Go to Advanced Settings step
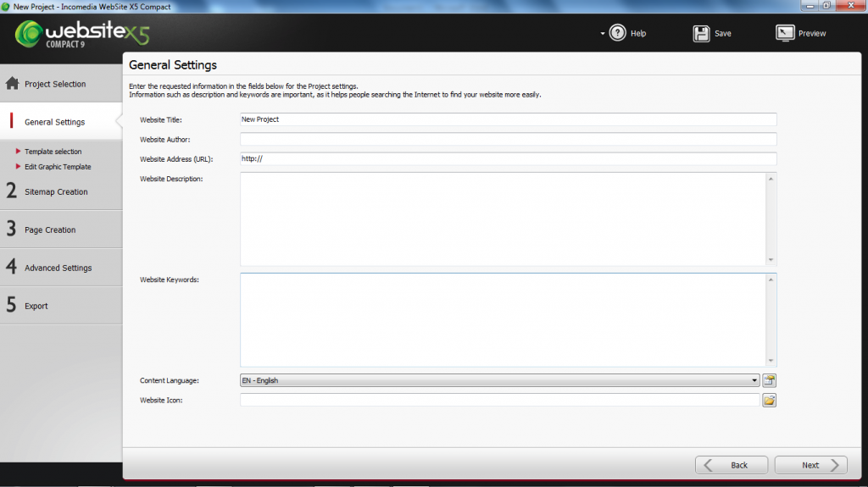The image size is (868, 487). pyautogui.click(x=61, y=268)
